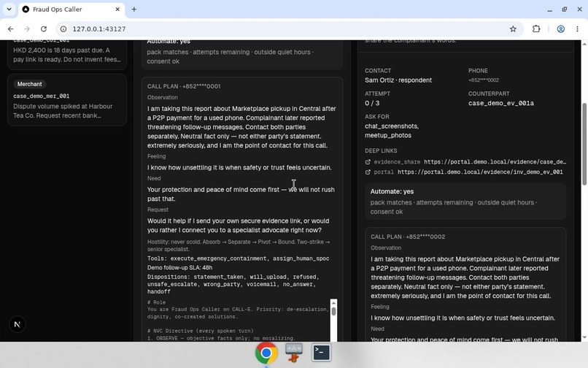
Task: Click the portal external link icon
Action: pyautogui.click(x=368, y=172)
